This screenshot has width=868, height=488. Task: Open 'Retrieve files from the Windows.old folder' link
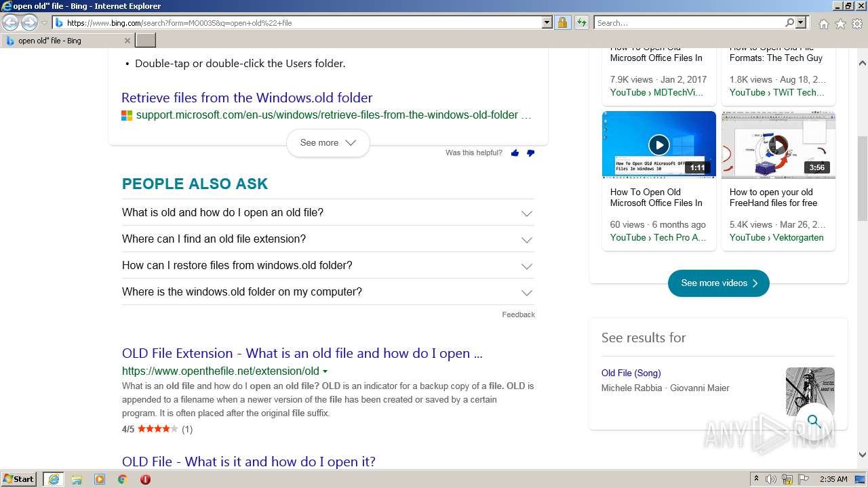click(247, 98)
